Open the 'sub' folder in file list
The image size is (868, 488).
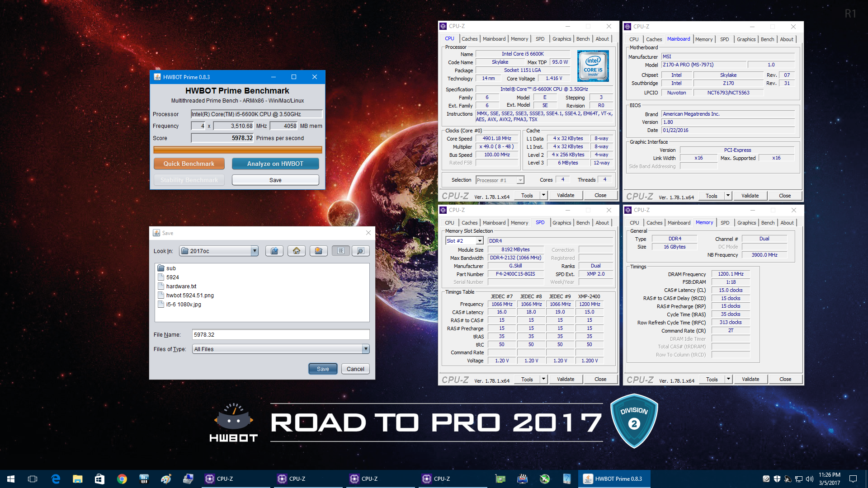[x=167, y=268]
